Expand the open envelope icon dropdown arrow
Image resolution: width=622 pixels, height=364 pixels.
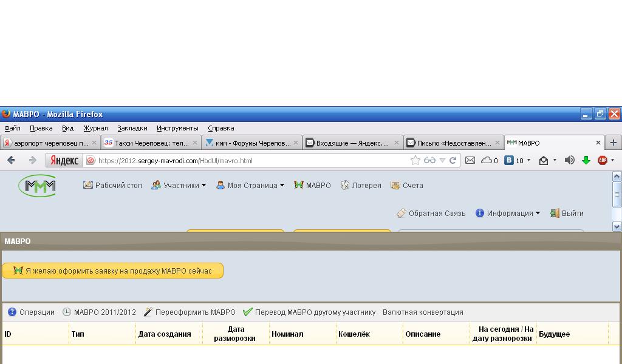click(x=555, y=160)
